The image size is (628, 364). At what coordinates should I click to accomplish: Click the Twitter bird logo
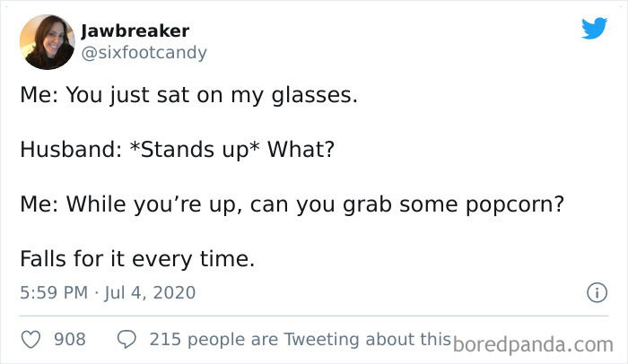[594, 28]
